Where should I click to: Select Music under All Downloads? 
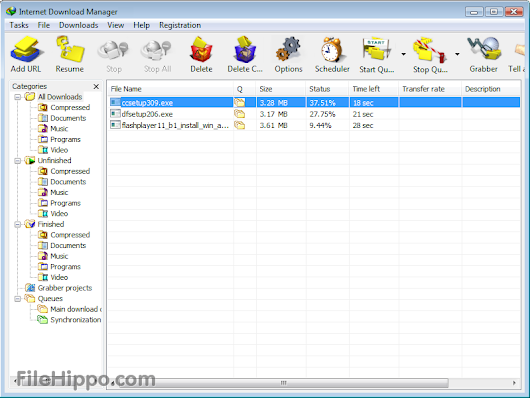point(59,129)
